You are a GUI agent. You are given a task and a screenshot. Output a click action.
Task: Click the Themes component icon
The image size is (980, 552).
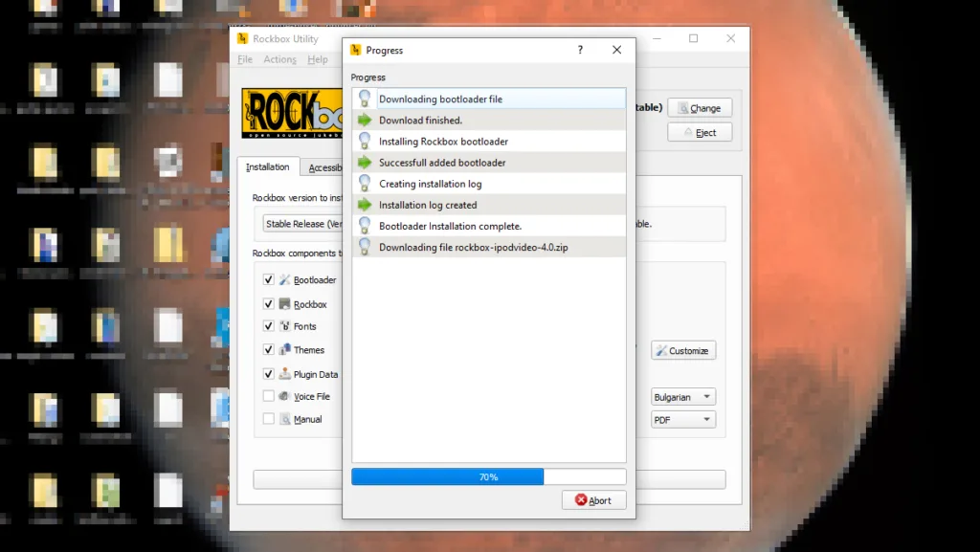point(284,350)
